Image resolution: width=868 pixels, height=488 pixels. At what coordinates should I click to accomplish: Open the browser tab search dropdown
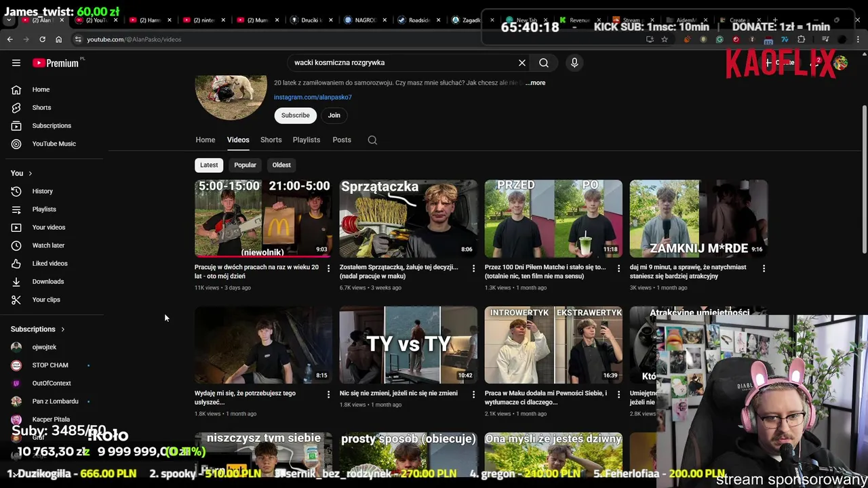pos(9,20)
